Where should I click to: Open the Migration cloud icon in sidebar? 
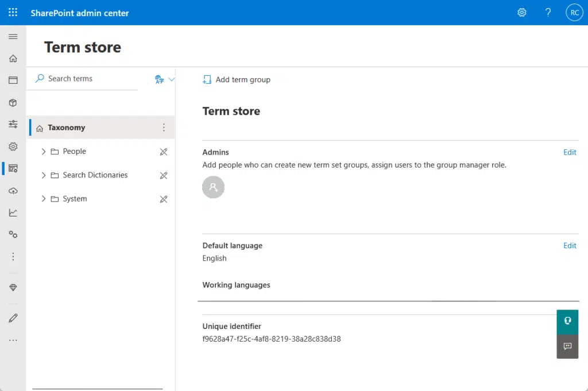13,191
